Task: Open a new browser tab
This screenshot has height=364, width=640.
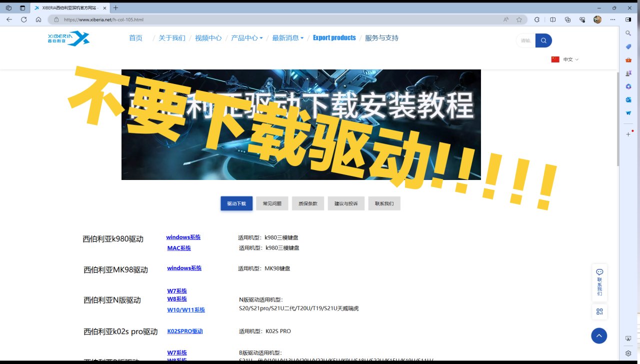Action: pos(116,8)
